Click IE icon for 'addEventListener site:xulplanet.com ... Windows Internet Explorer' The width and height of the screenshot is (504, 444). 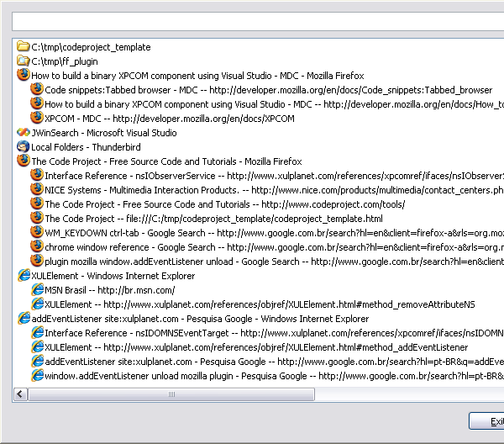click(x=24, y=318)
